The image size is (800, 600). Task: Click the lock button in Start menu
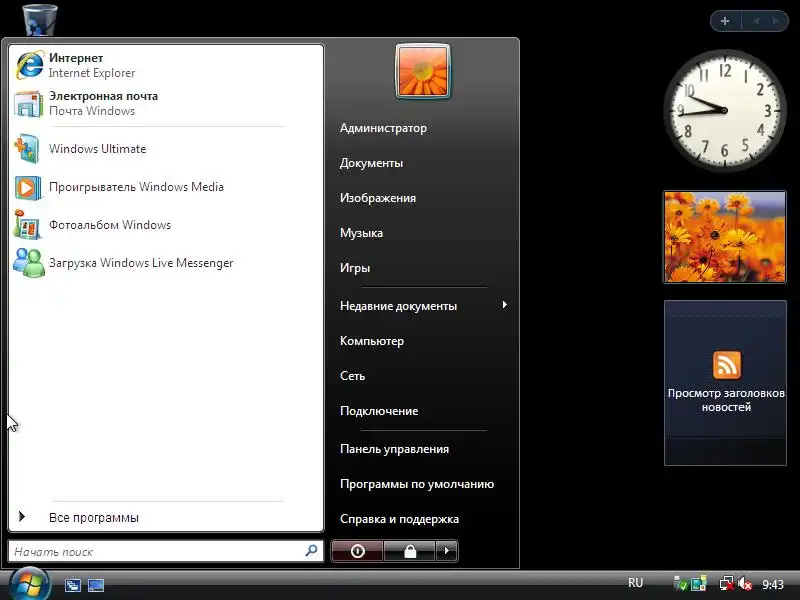410,551
